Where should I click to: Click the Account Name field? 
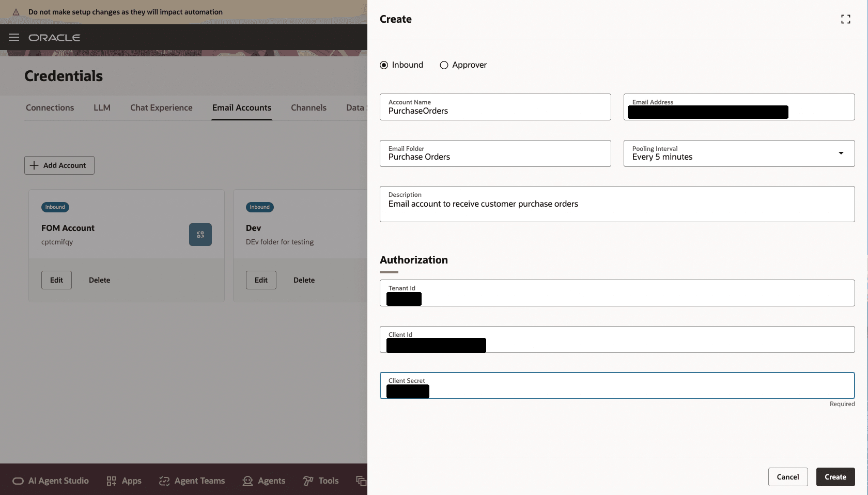point(495,107)
